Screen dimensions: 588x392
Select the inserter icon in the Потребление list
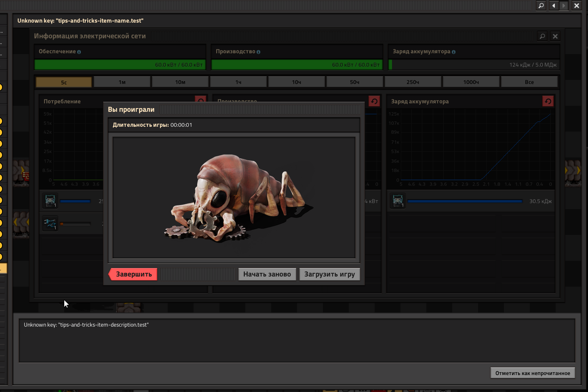click(x=50, y=223)
